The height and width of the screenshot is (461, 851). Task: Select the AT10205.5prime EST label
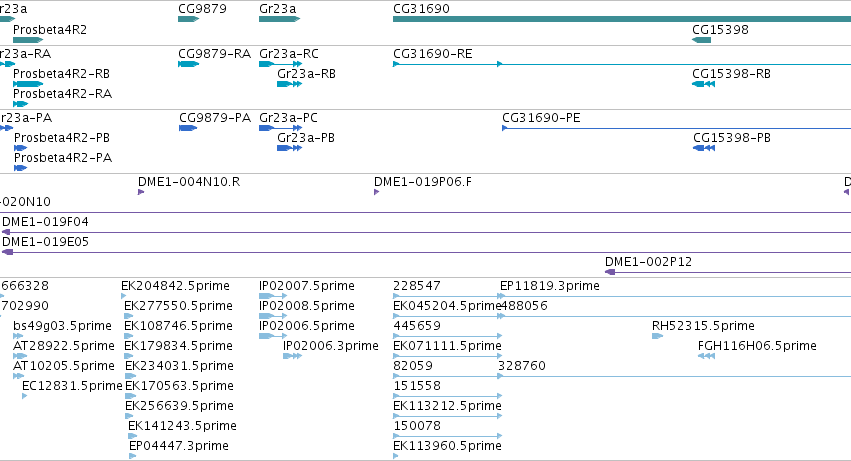(63, 367)
